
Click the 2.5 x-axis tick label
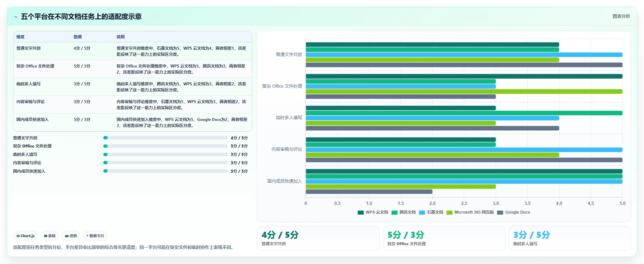click(464, 204)
